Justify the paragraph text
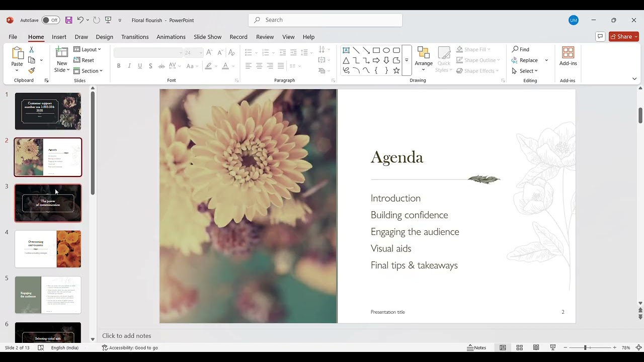 (281, 66)
